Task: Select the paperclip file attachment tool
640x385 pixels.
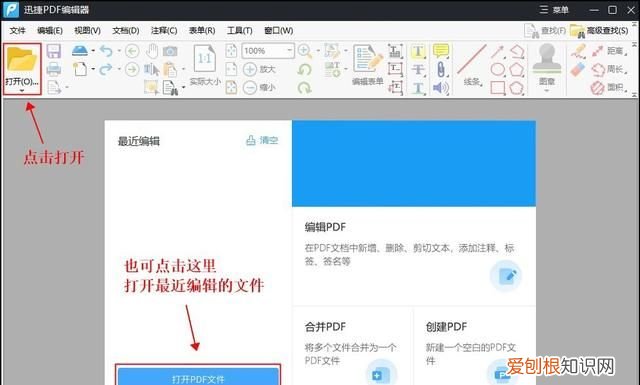Action: pos(441,69)
